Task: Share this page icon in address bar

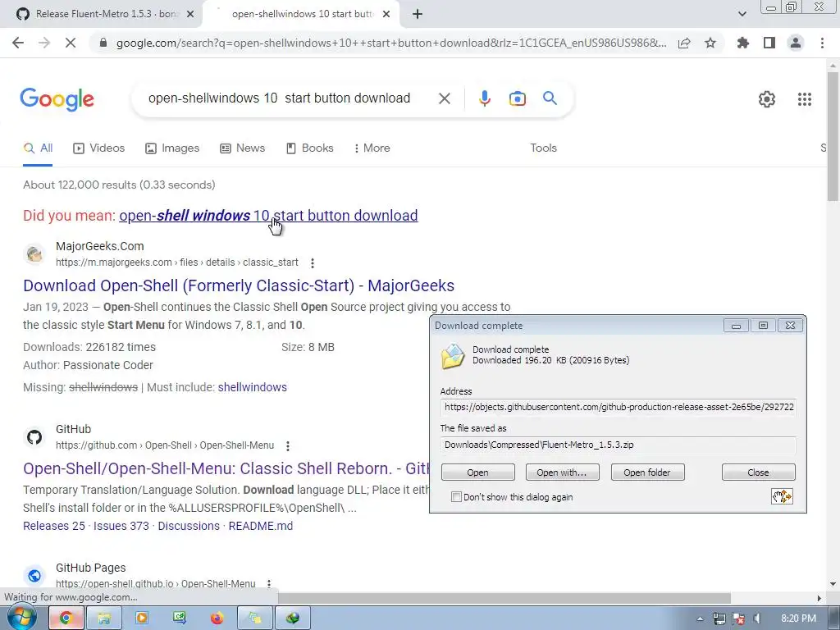Action: [x=684, y=43]
